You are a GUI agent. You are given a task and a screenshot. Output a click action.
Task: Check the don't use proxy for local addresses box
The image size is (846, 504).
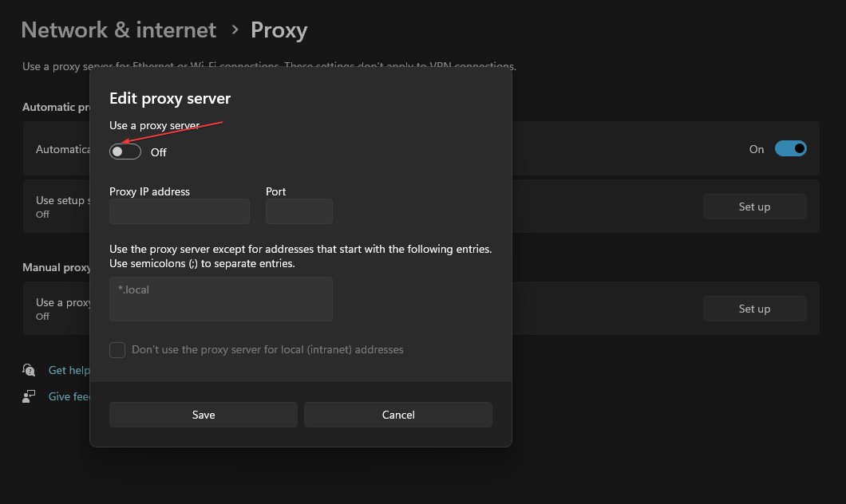117,350
